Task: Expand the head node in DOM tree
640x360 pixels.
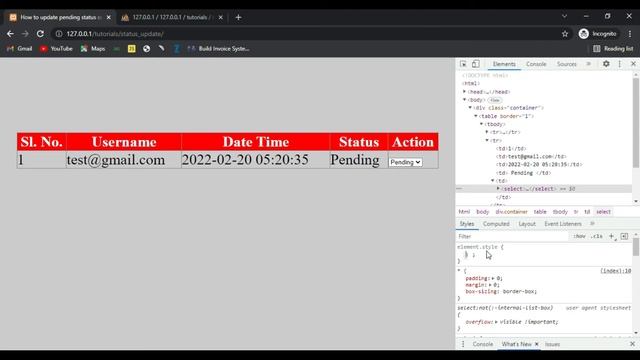Action: (464, 92)
